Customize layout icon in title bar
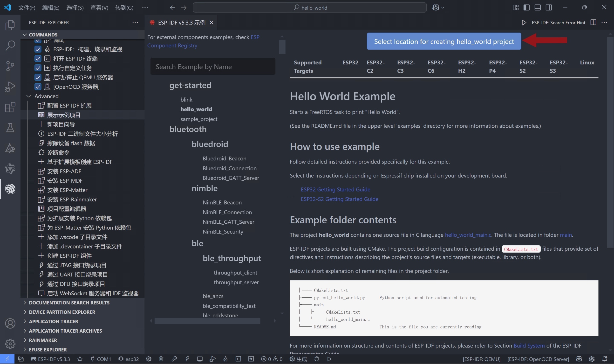This screenshot has width=614, height=364. click(x=516, y=8)
